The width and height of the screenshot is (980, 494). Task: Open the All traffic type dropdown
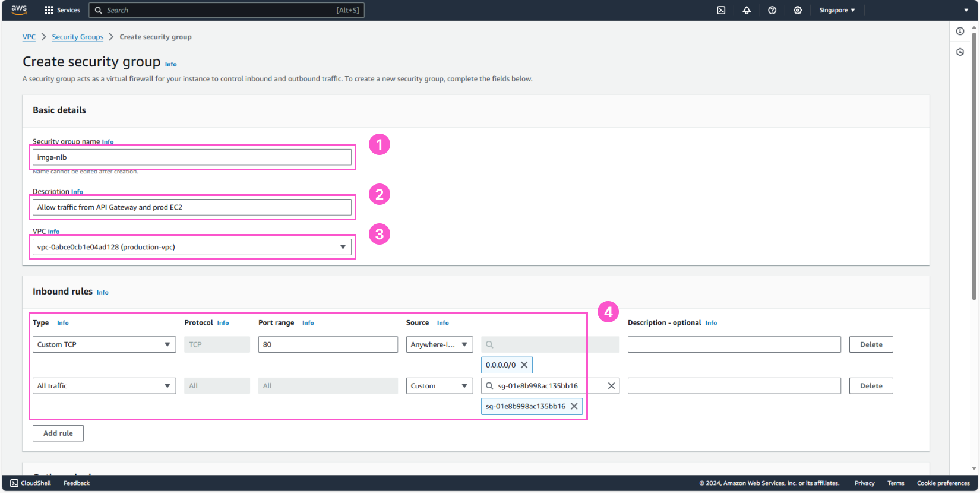(x=104, y=386)
